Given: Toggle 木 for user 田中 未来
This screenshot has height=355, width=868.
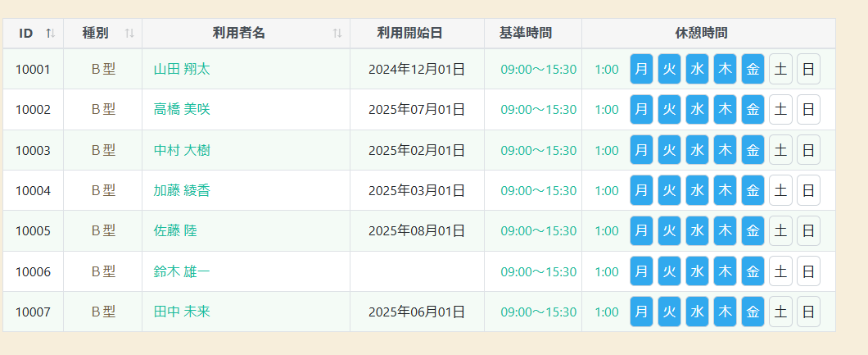Looking at the screenshot, I should tap(725, 312).
